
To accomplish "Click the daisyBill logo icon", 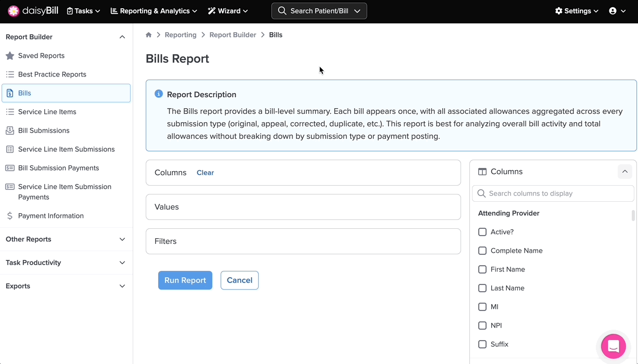I will [14, 11].
